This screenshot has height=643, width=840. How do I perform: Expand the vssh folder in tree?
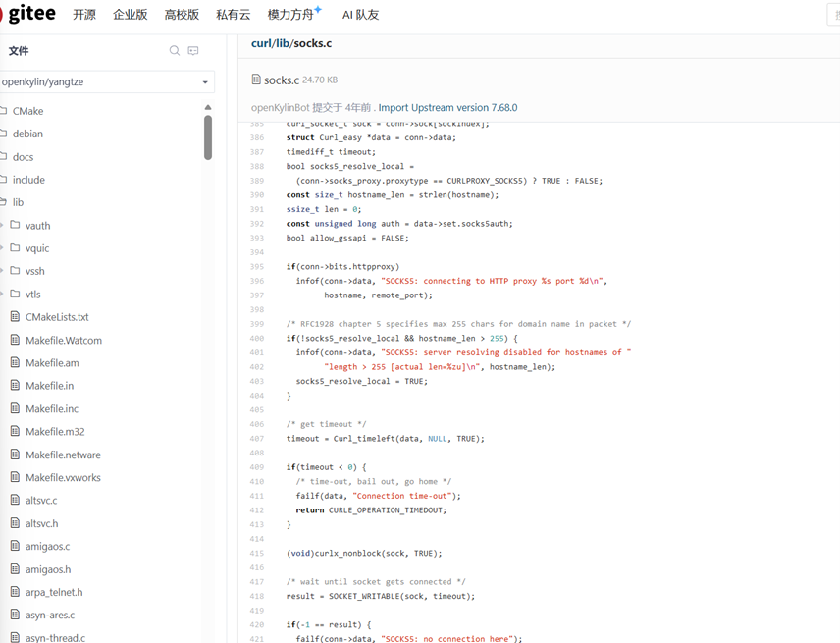3,271
